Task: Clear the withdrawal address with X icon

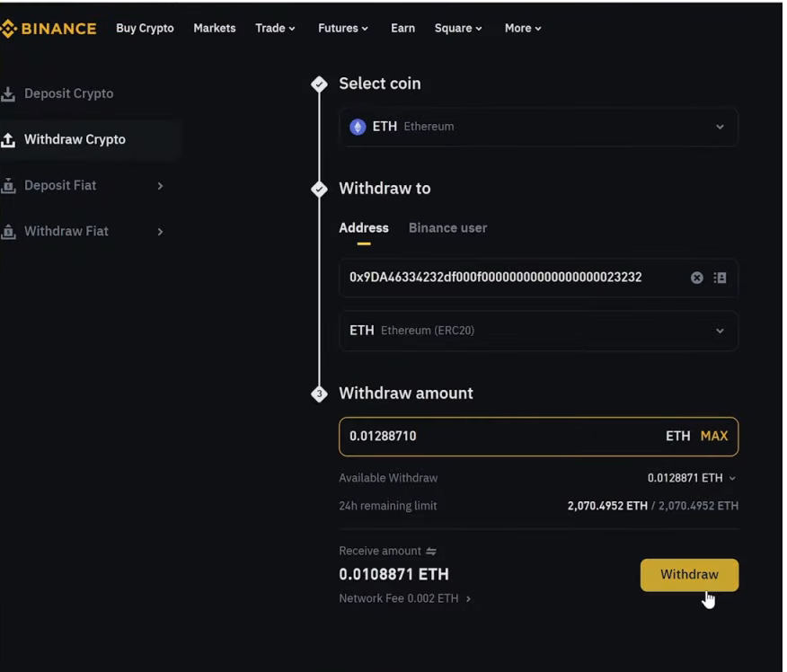Action: click(696, 278)
